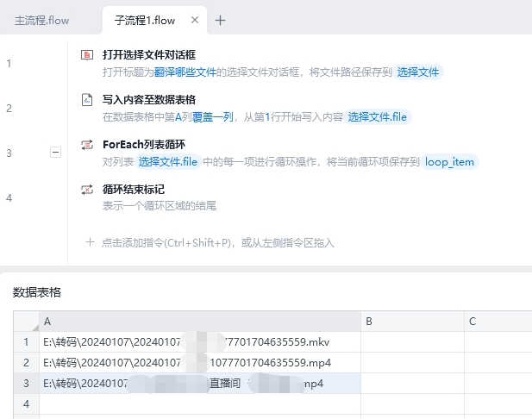Select step ForEach列表循环 title
The width and height of the screenshot is (532, 419).
coord(144,145)
